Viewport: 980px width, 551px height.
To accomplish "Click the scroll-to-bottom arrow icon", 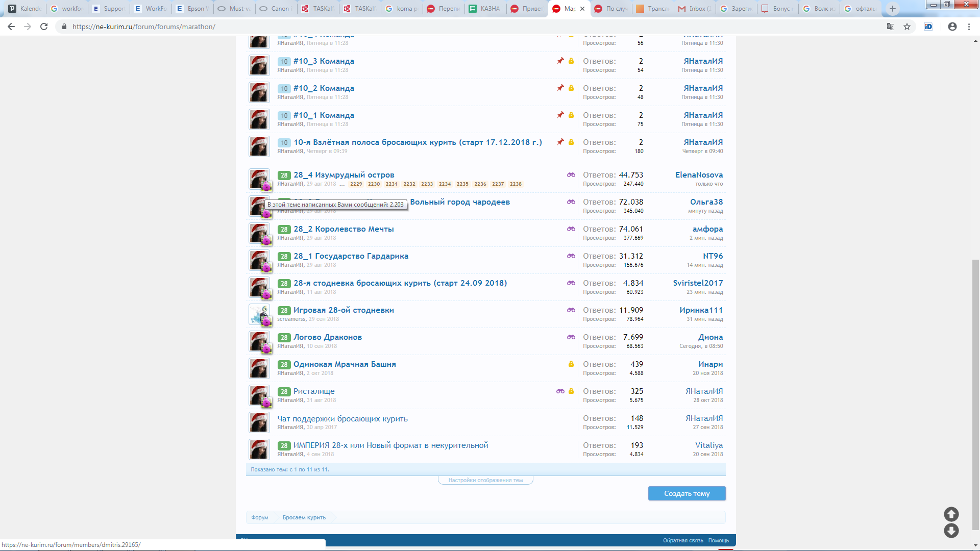I will coord(951,531).
